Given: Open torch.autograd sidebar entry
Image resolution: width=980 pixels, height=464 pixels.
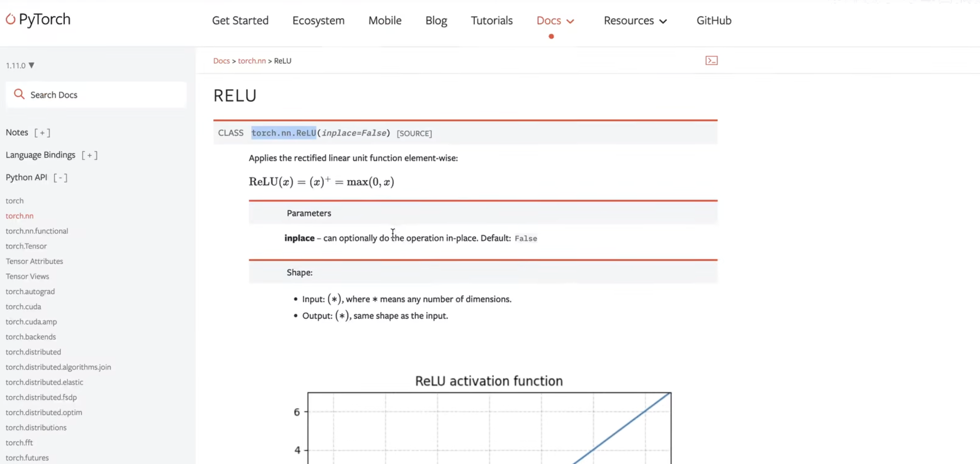Looking at the screenshot, I should coord(30,292).
